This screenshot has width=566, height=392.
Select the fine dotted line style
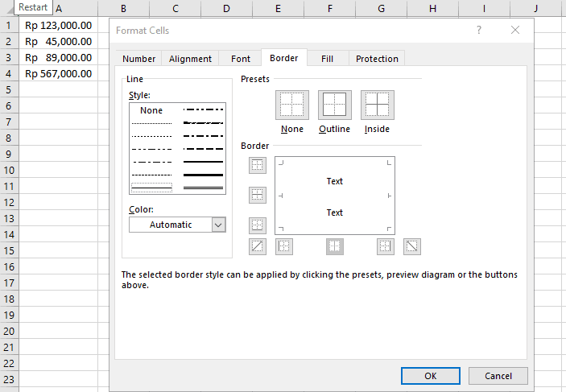coord(151,123)
